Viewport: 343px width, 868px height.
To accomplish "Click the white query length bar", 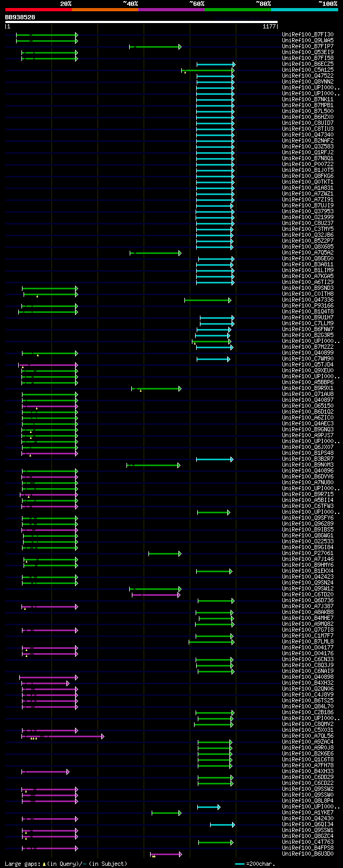I will (141, 22).
